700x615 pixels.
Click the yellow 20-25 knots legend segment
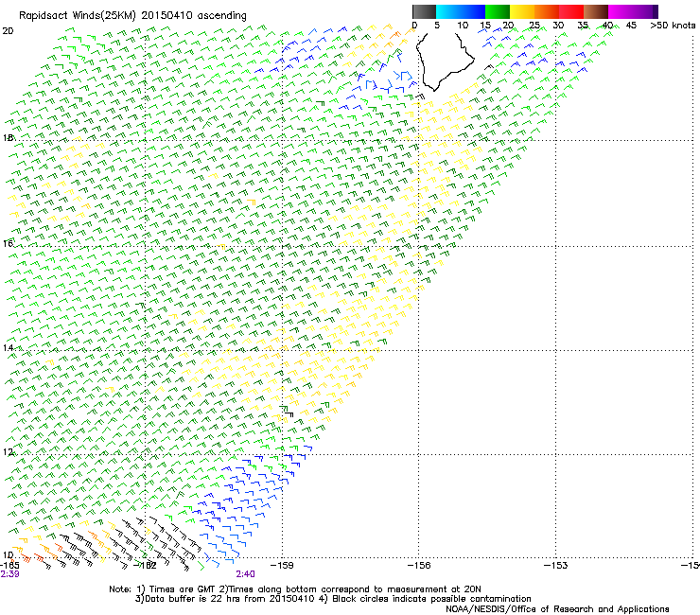[522, 11]
